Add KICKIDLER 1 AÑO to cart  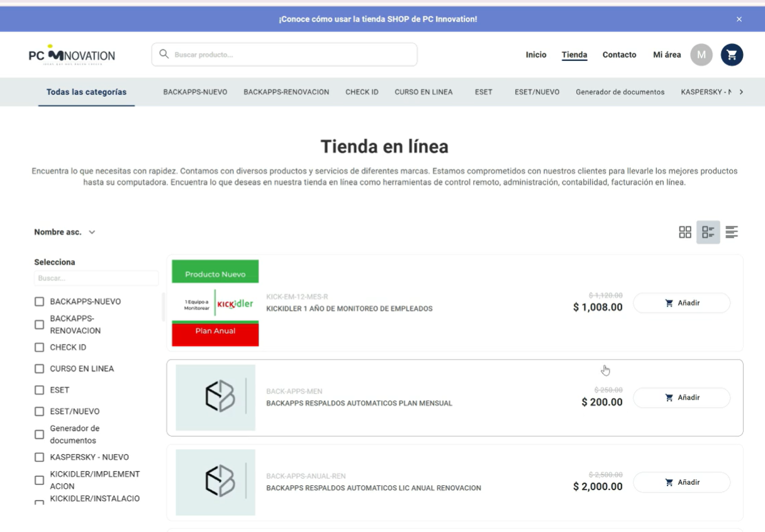coord(681,303)
